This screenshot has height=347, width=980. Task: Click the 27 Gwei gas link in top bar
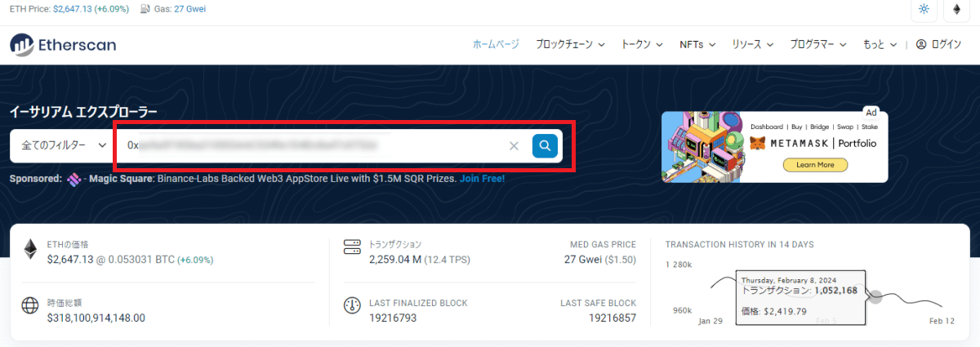point(191,9)
